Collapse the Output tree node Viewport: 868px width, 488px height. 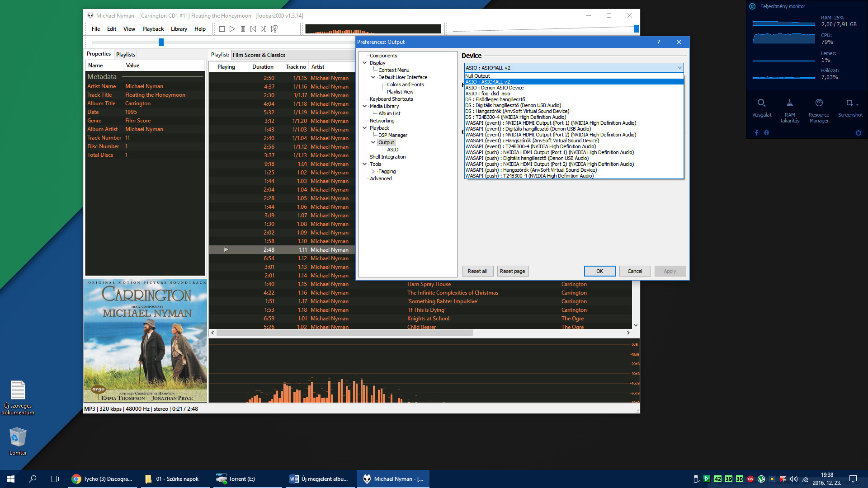373,142
